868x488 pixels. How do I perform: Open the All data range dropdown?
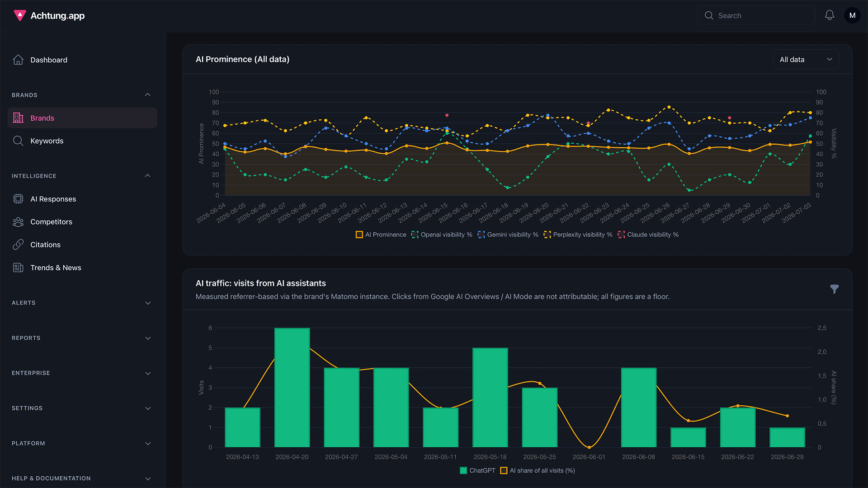click(806, 60)
